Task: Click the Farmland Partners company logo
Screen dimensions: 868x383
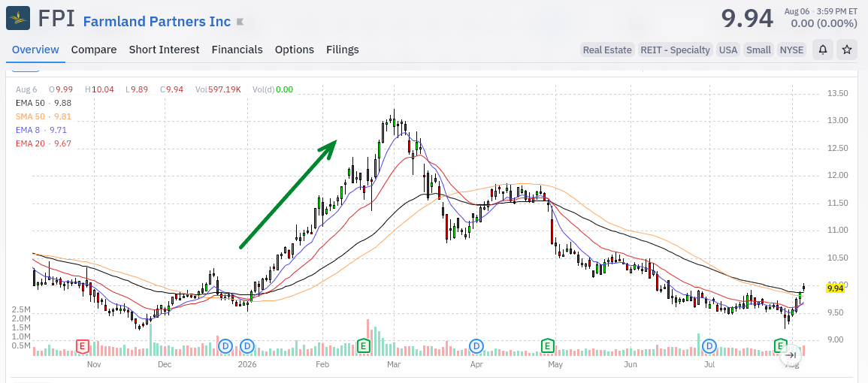Action: [x=18, y=18]
